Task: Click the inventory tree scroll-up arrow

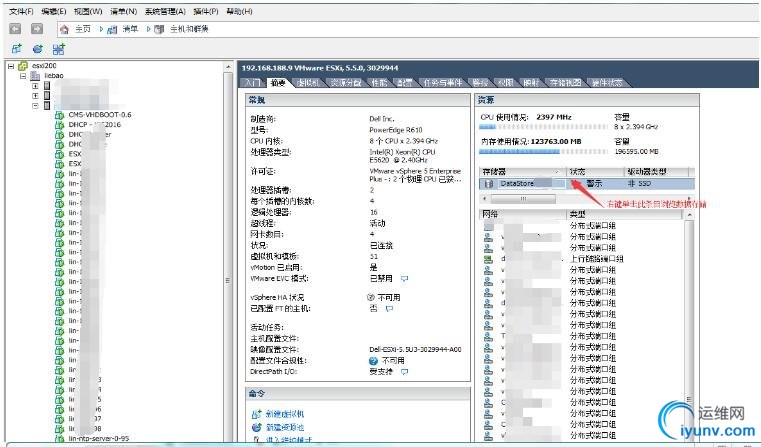Action: [x=228, y=66]
